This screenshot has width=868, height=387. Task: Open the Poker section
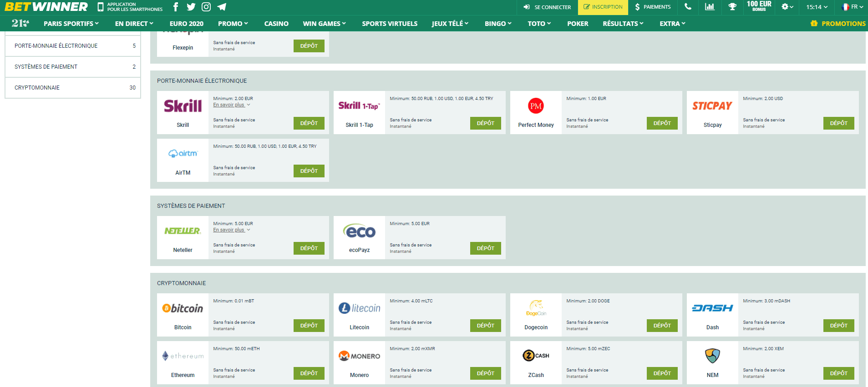[578, 24]
